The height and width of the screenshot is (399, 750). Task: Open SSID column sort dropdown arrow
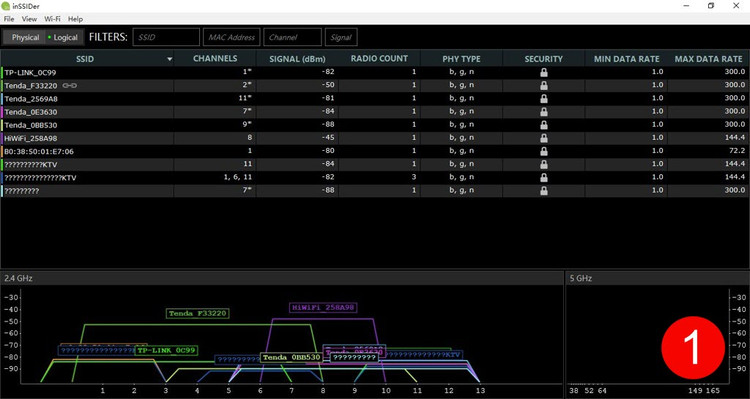tap(169, 59)
